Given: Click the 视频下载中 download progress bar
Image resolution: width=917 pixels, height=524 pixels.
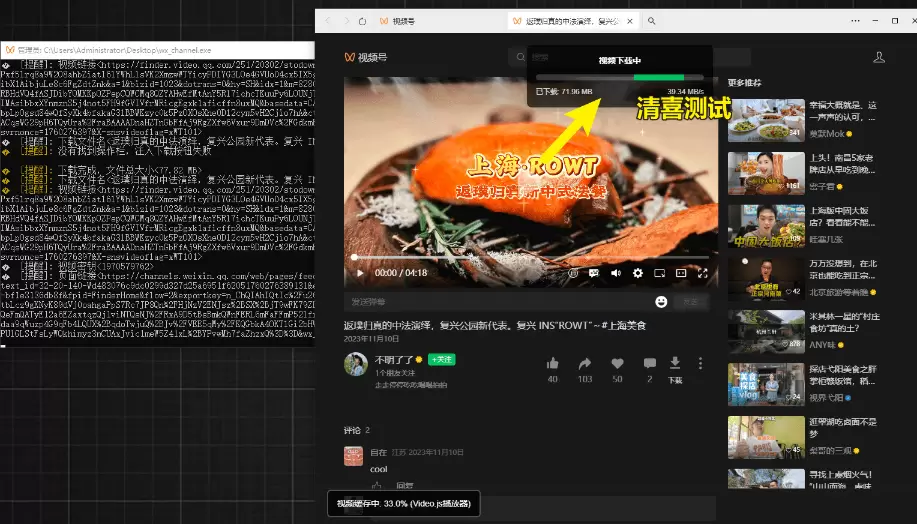Looking at the screenshot, I should tap(620, 77).
